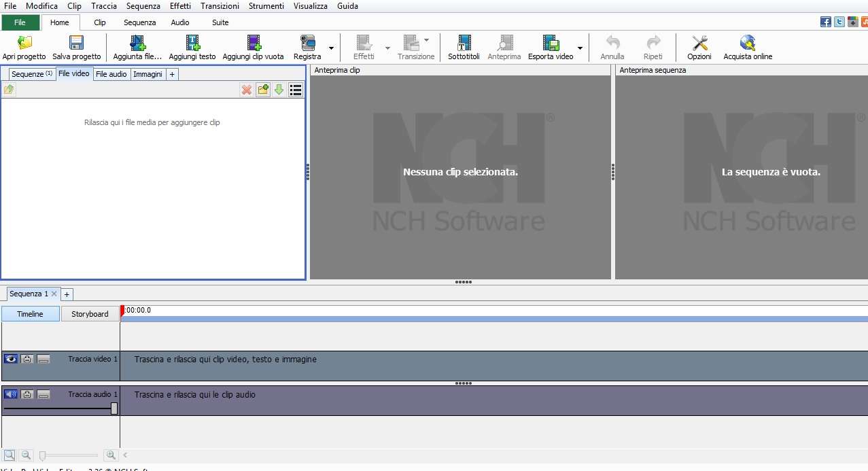Mute Traccia audio 1 with speaker icon
Image resolution: width=868 pixels, height=471 pixels.
(x=11, y=394)
